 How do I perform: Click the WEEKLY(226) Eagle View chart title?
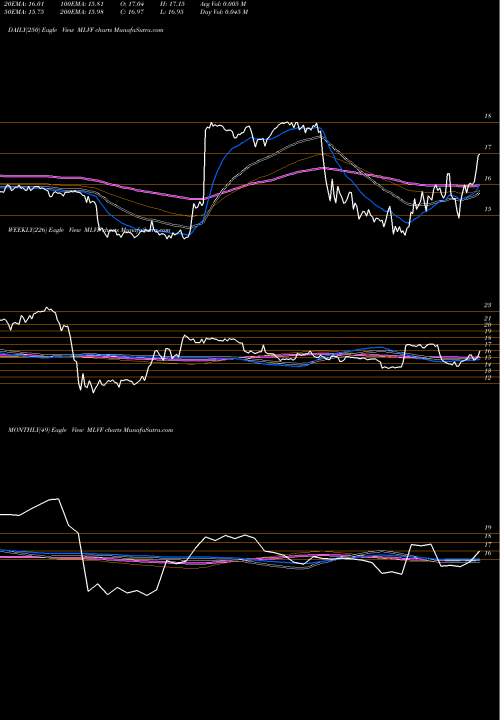[x=89, y=230]
